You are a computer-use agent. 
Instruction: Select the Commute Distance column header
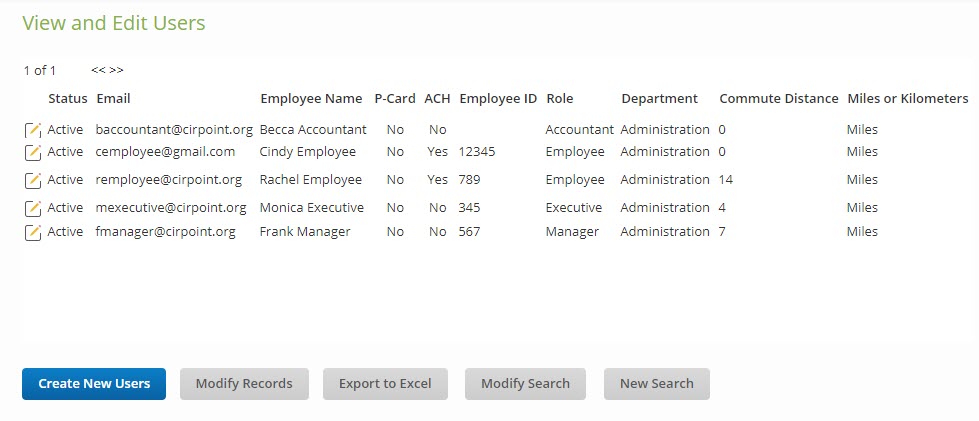pos(778,99)
